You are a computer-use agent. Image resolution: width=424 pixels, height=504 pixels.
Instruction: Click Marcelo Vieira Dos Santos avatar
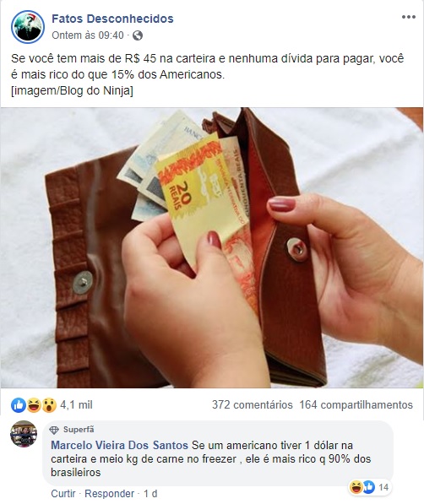pyautogui.click(x=24, y=434)
